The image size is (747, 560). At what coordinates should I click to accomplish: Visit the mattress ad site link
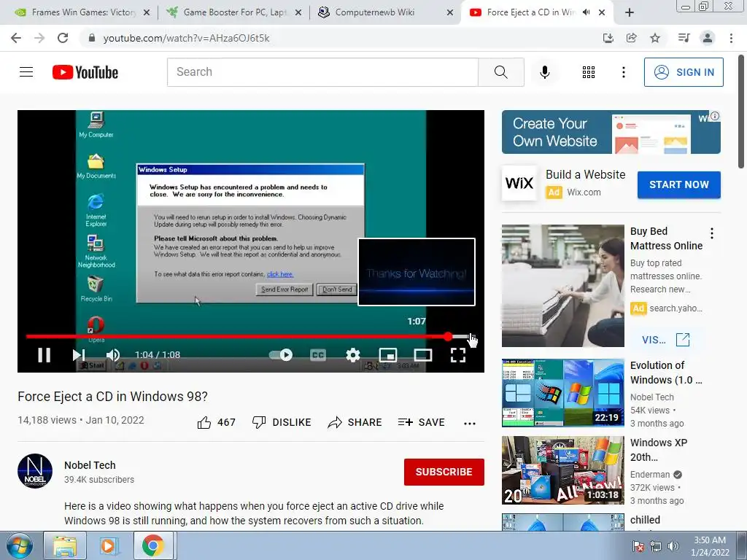(x=665, y=340)
